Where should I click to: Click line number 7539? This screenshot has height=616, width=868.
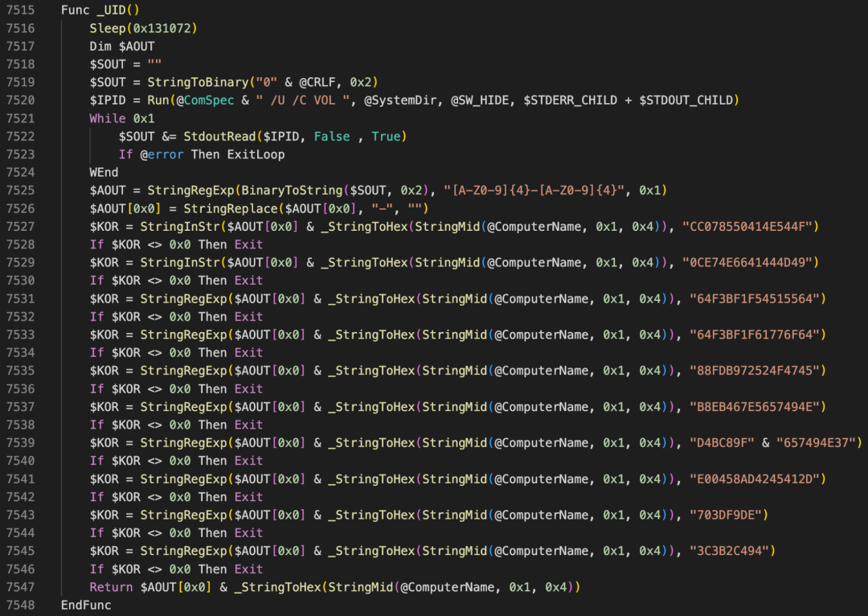pyautogui.click(x=20, y=442)
